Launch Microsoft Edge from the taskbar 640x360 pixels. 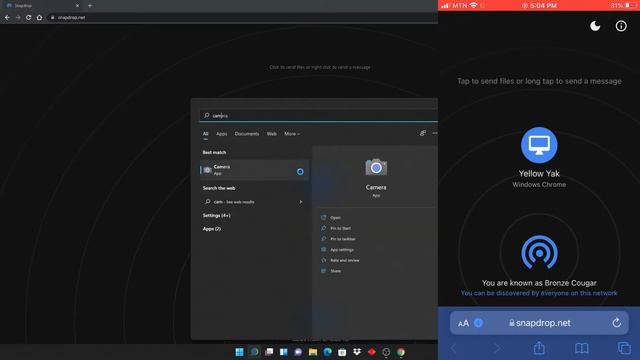click(x=328, y=352)
